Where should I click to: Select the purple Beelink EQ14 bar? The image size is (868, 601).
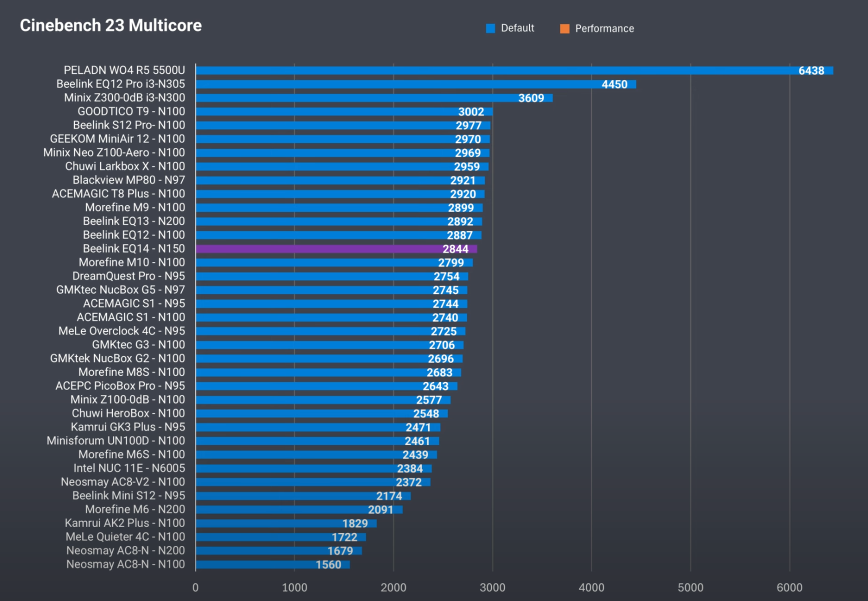336,249
